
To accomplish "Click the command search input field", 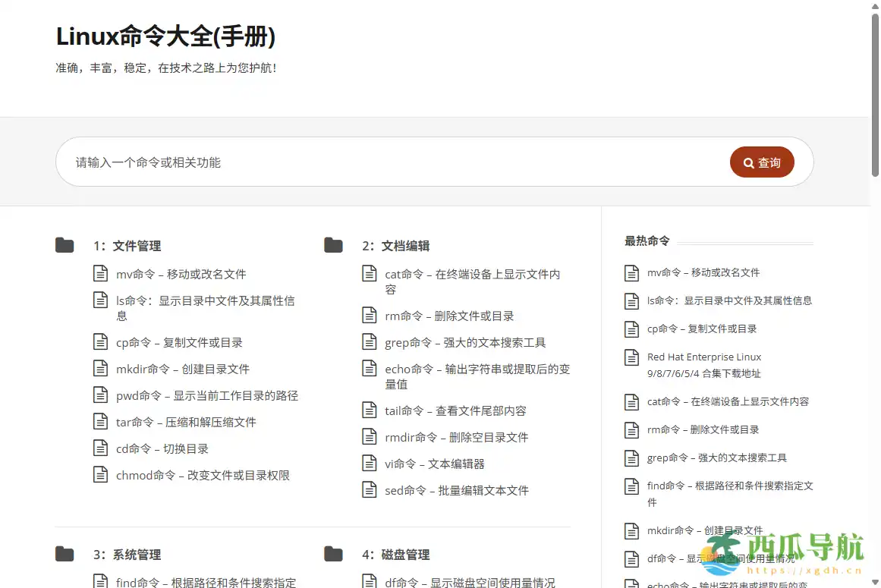I will [304, 162].
